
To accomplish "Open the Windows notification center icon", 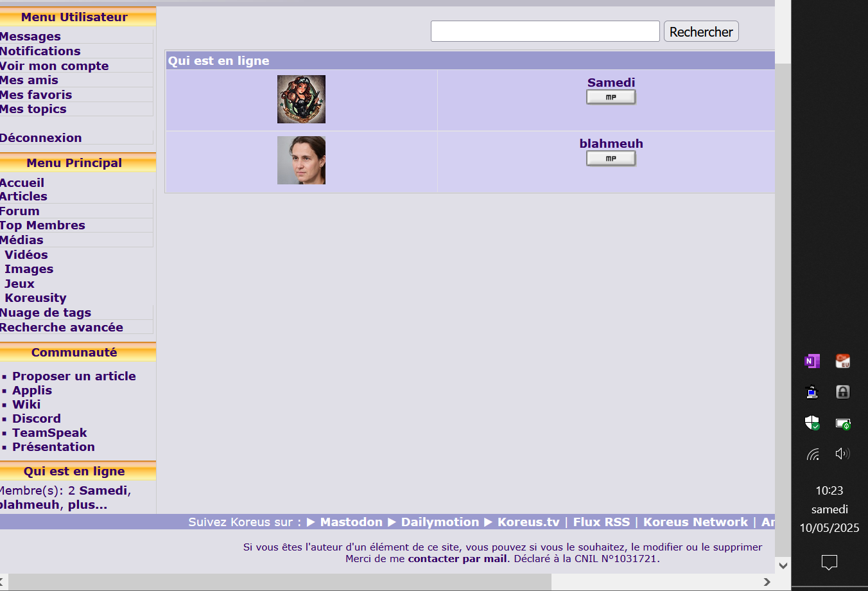I will (829, 563).
